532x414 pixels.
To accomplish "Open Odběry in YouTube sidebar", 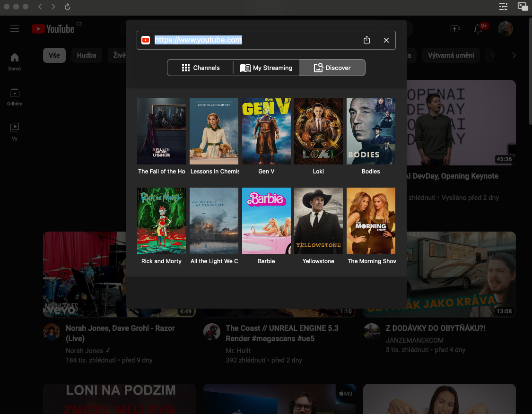I will point(15,96).
